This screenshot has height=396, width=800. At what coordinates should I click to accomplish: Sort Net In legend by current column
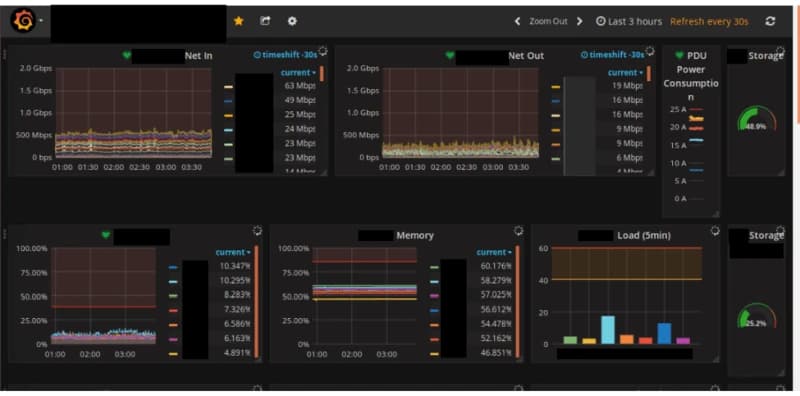tap(297, 72)
